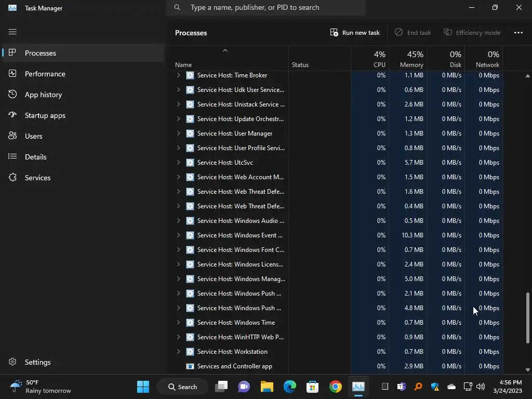The image size is (532, 399).
Task: Open OneDrive cloud tray icon
Action: click(451, 387)
